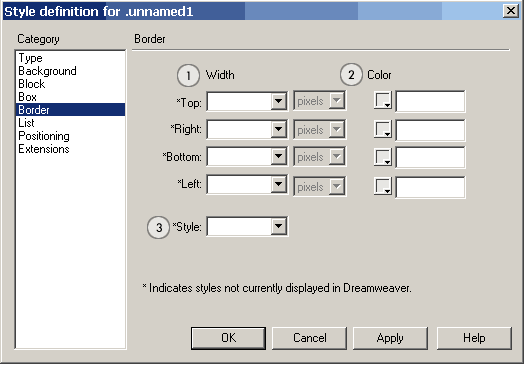The width and height of the screenshot is (525, 365).
Task: Open Help for style definition
Action: point(474,338)
